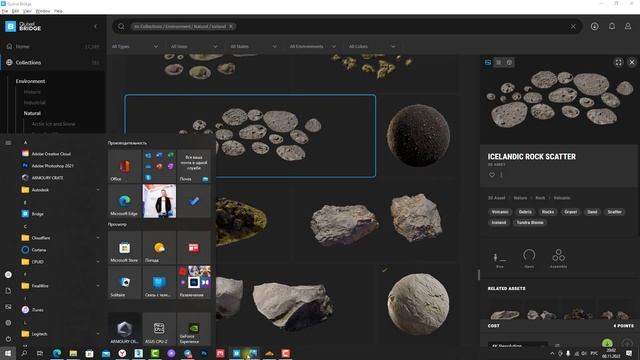
Task: Open the View menu
Action: tap(27, 11)
